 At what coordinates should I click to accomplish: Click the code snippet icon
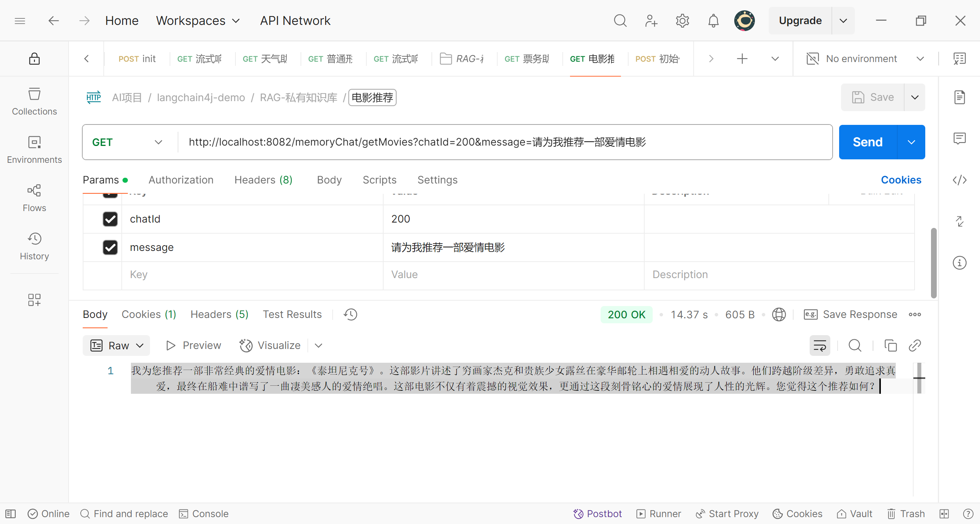click(959, 180)
